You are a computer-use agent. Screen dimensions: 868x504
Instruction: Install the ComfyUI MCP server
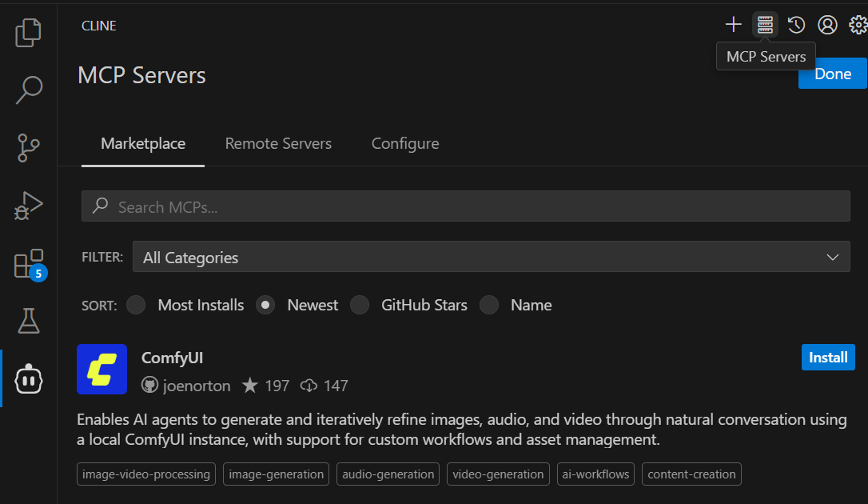pyautogui.click(x=828, y=358)
